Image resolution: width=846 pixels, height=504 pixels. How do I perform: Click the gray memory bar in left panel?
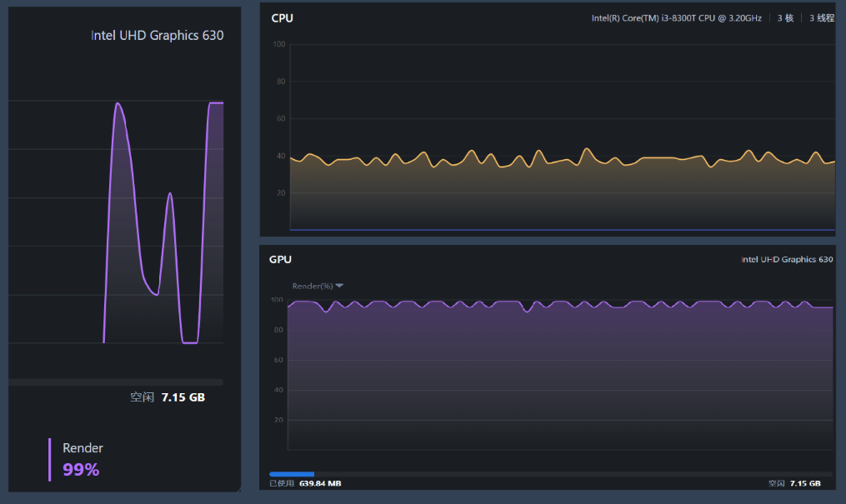pos(116,382)
